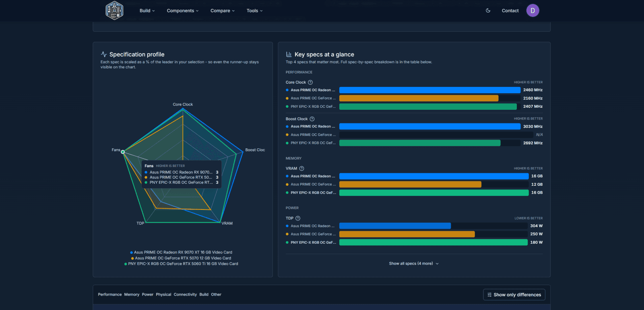
Task: Jump to the Memory section tab
Action: (132, 295)
